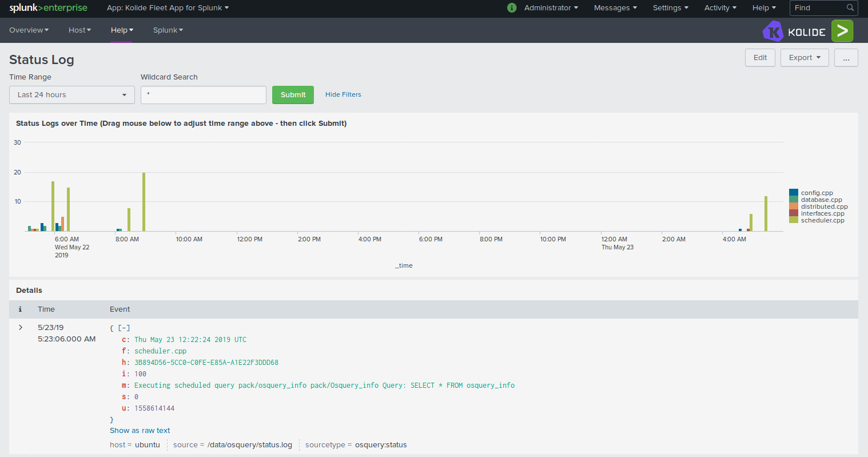The width and height of the screenshot is (868, 457).
Task: Click the source value /data/osquery/status.log
Action: pyautogui.click(x=250, y=445)
